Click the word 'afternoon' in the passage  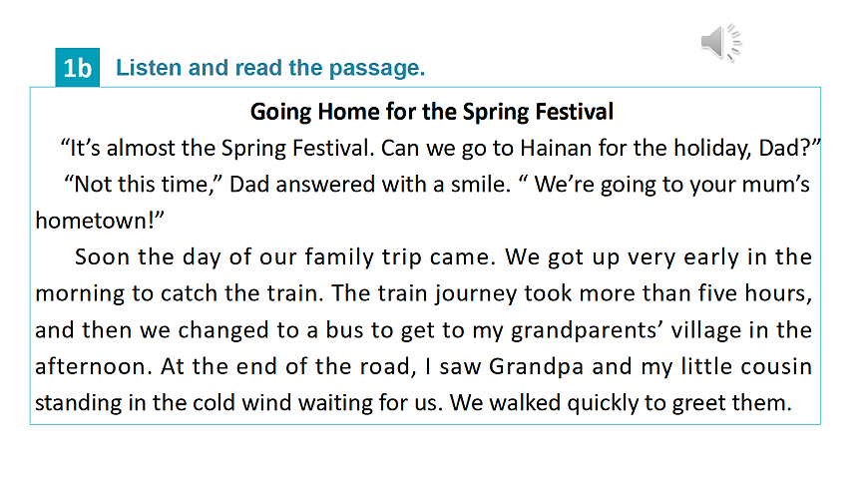coord(91,366)
